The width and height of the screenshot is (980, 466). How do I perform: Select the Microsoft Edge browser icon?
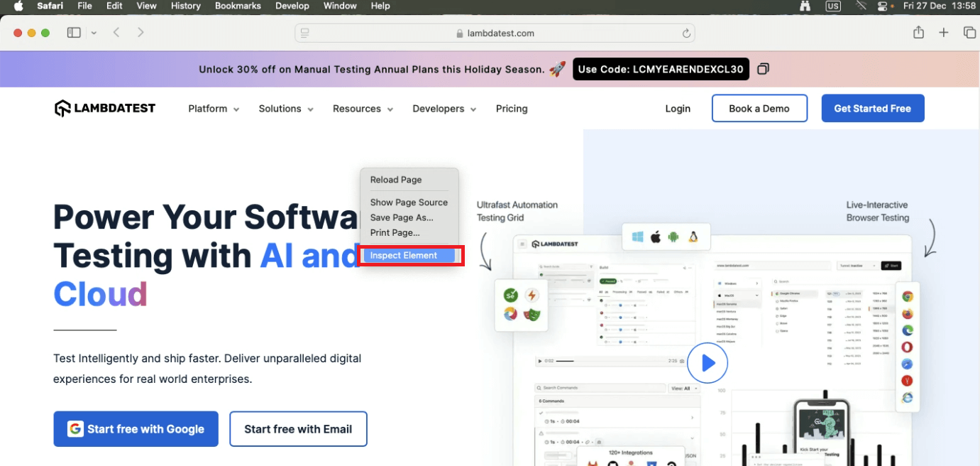908,330
